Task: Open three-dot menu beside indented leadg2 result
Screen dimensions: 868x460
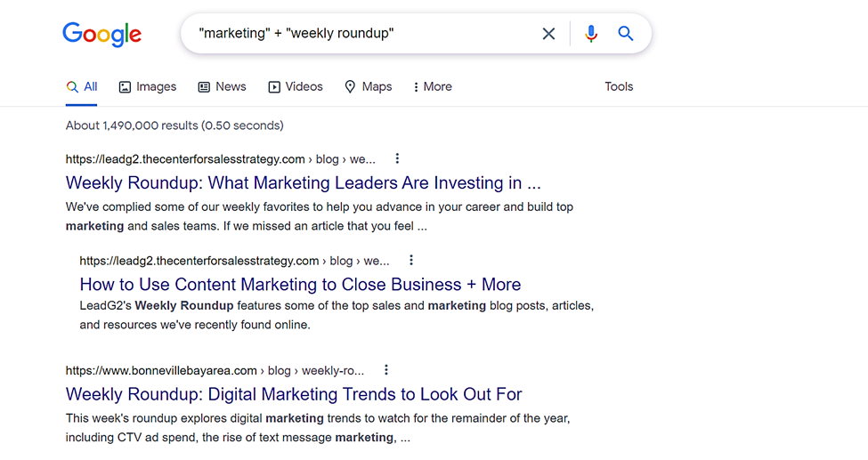Action: pyautogui.click(x=410, y=260)
